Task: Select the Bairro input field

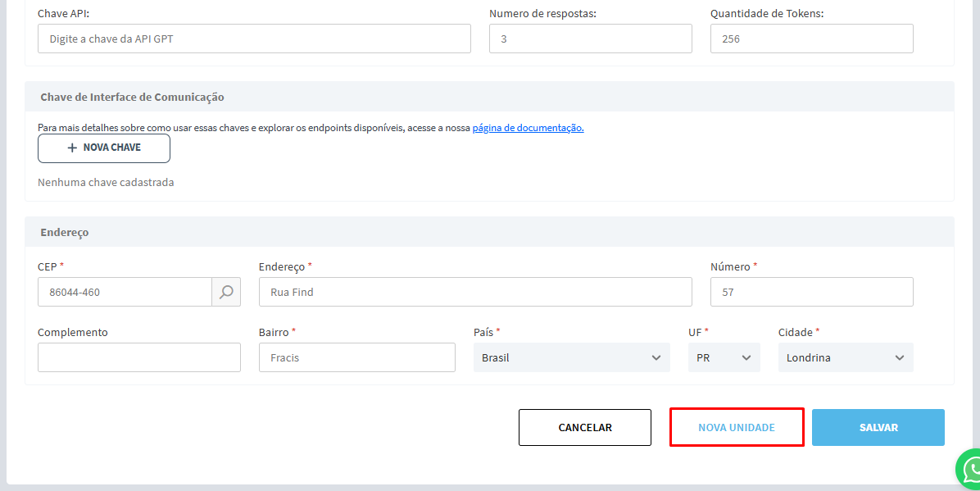Action: (x=356, y=357)
